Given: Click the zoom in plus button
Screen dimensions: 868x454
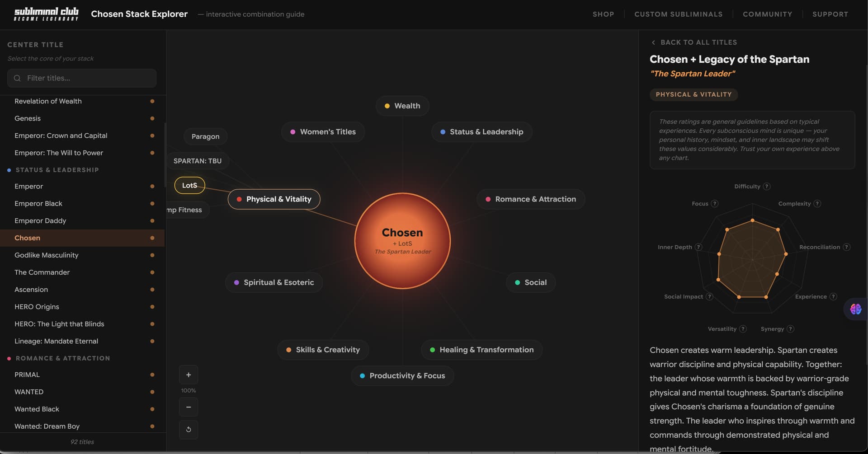Looking at the screenshot, I should point(189,375).
